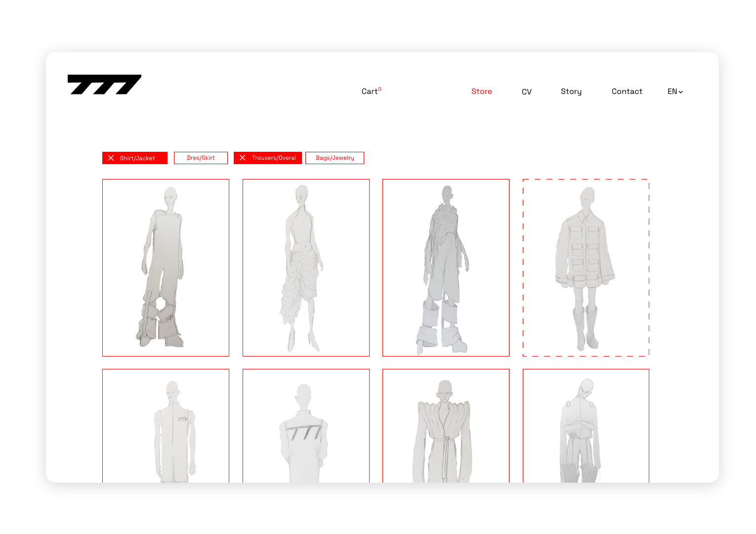Remove the Trousers/Overal filter via X icon
Viewport: 756px width, 534px height.
tap(242, 158)
